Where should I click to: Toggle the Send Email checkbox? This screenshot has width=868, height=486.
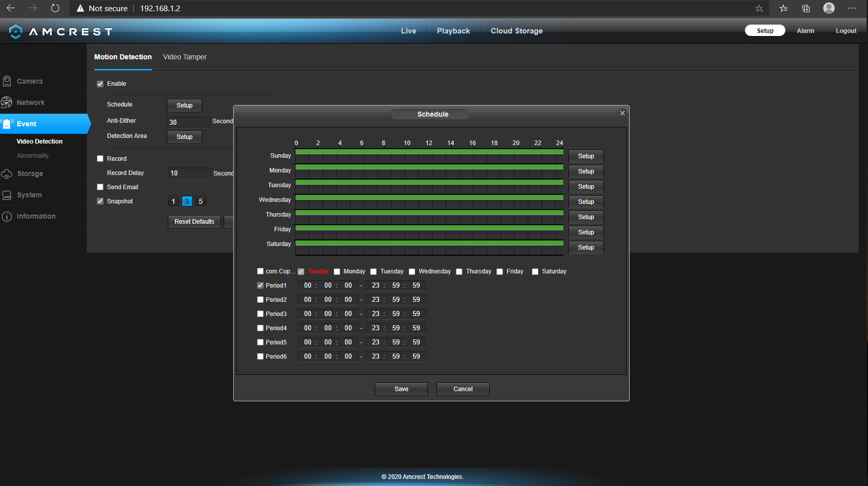pos(100,187)
